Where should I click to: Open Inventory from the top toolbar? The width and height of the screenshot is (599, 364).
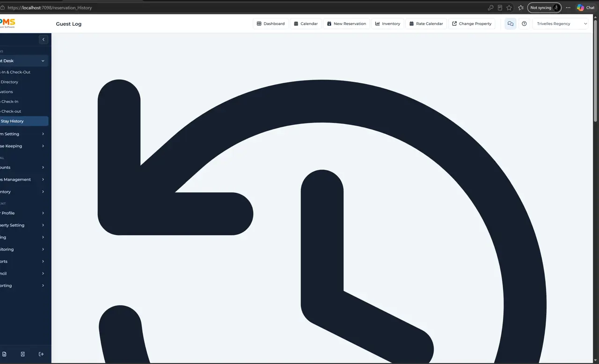pyautogui.click(x=388, y=24)
